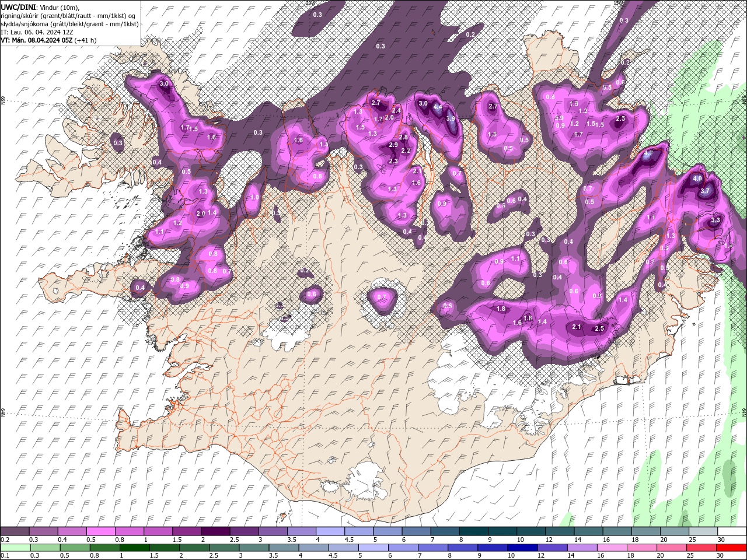This screenshot has width=747, height=560.
Task: Click the "1.0" snowfall value in the west
Action: 254,198
